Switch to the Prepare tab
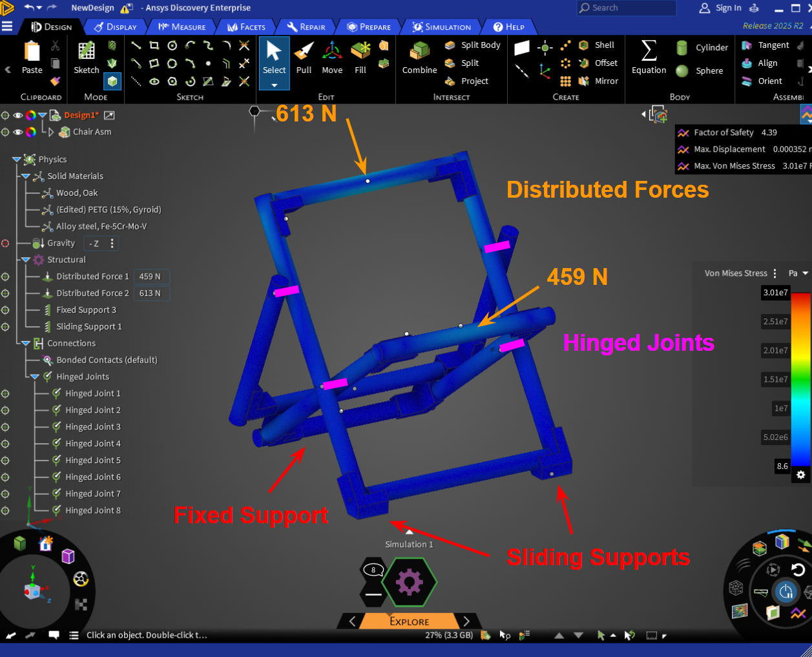Viewport: 812px width, 657px height. click(x=369, y=26)
